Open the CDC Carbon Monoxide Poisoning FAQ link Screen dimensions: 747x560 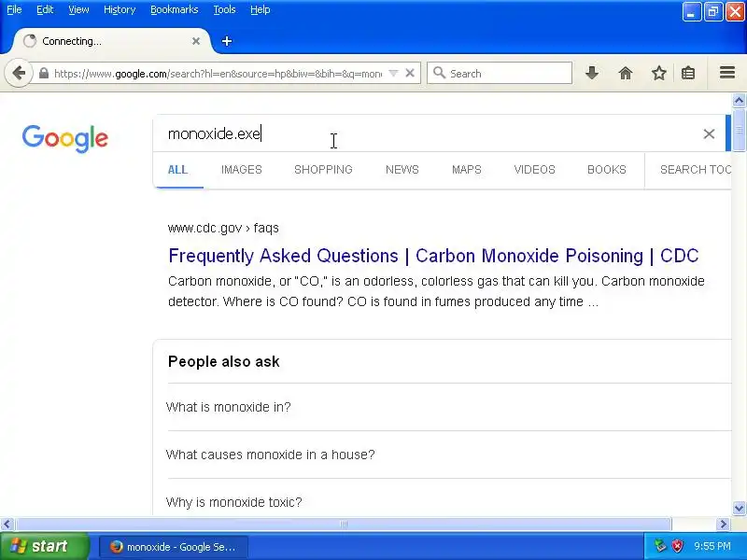pos(433,256)
